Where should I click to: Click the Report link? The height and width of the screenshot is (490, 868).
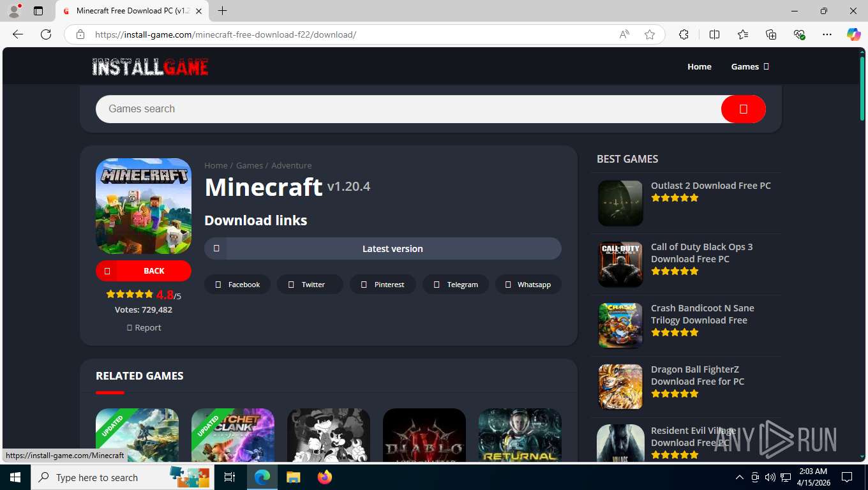pyautogui.click(x=144, y=327)
